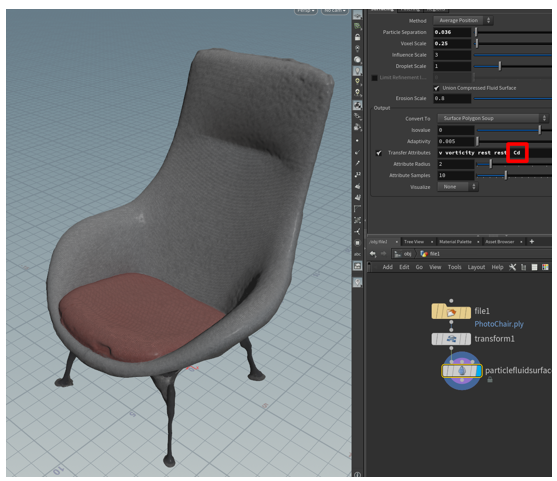Click the particlefluidsurface node

point(462,371)
